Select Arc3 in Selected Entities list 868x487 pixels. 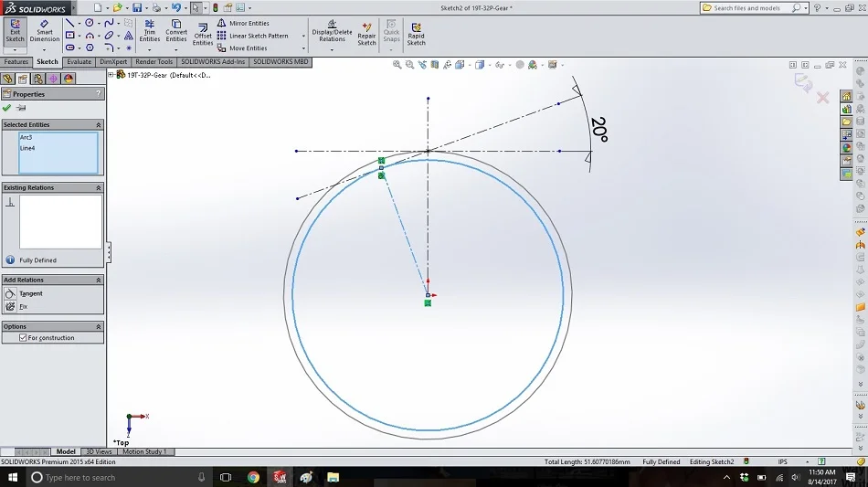[x=26, y=137]
